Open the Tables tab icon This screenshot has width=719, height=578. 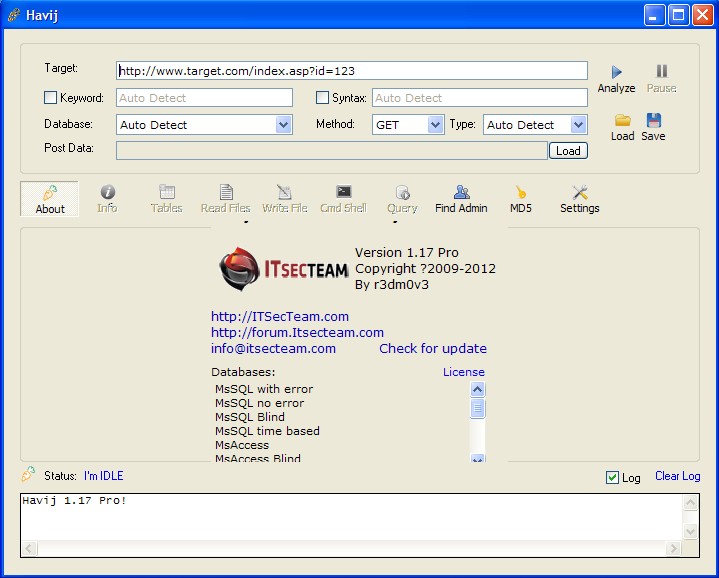[167, 192]
